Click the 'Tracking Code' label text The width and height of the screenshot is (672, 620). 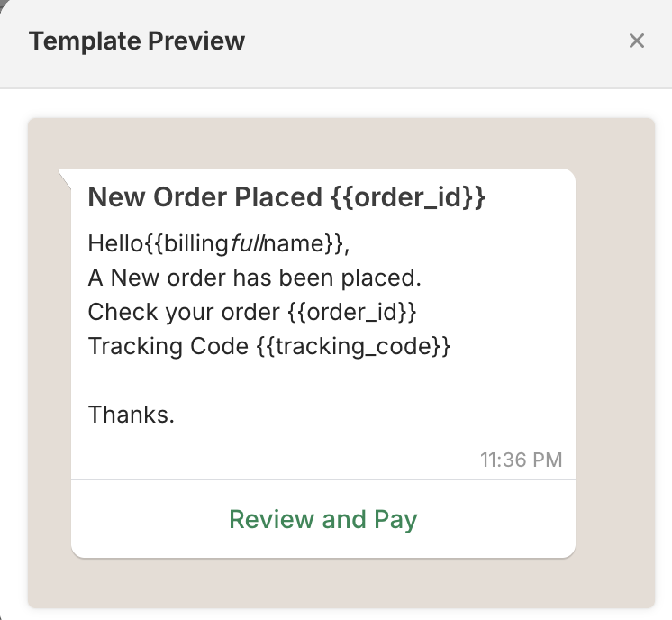coord(168,346)
